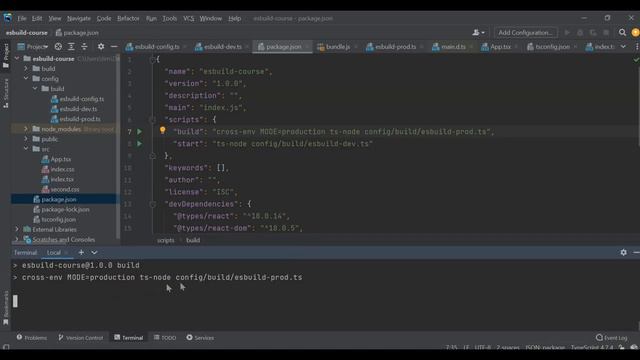
Task: Collapse the config folder
Action: point(26,79)
